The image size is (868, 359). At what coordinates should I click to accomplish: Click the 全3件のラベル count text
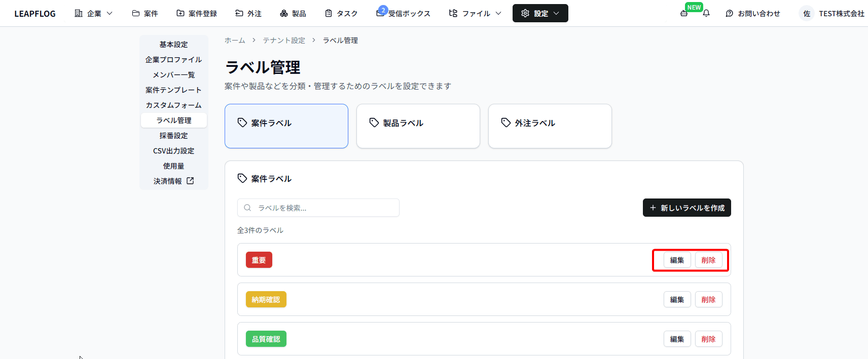260,230
